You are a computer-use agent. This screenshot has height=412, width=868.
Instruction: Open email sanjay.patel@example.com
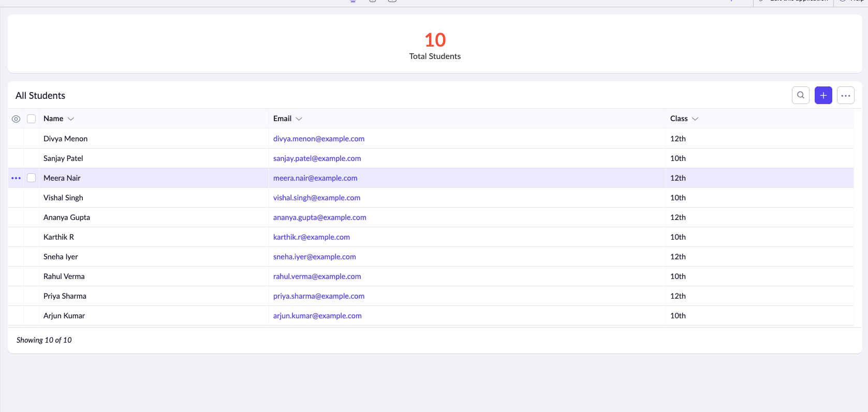click(x=317, y=158)
